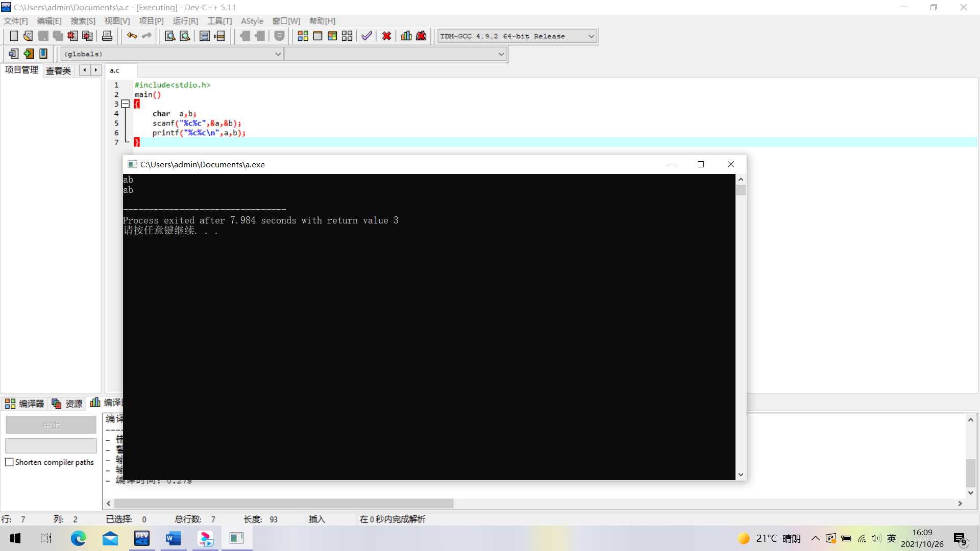
Task: Expand the (globals) scope dropdown
Action: (278, 54)
